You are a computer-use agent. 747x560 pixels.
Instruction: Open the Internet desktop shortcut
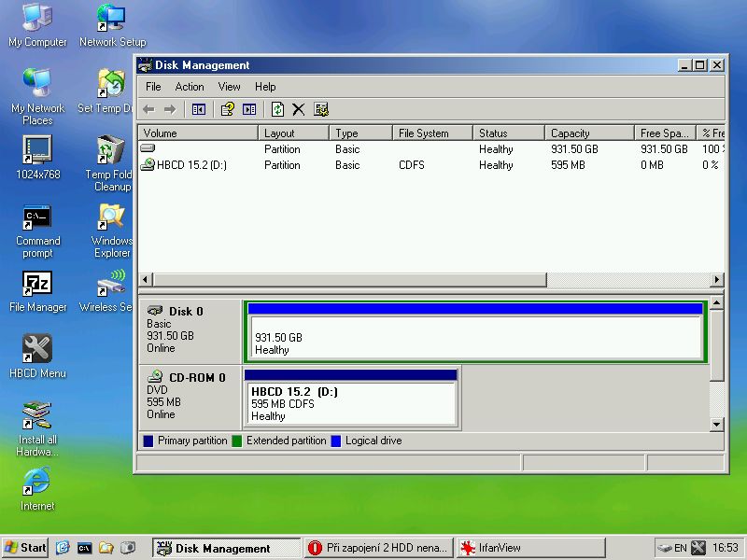coord(37,488)
